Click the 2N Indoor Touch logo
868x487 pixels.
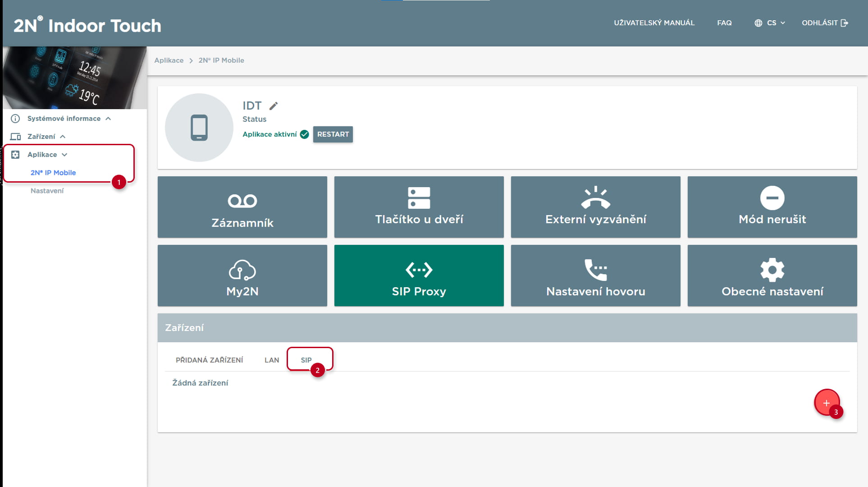(x=87, y=25)
